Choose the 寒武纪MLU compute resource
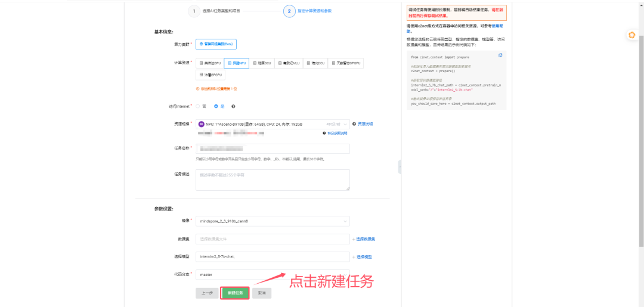The width and height of the screenshot is (644, 307). 289,63
